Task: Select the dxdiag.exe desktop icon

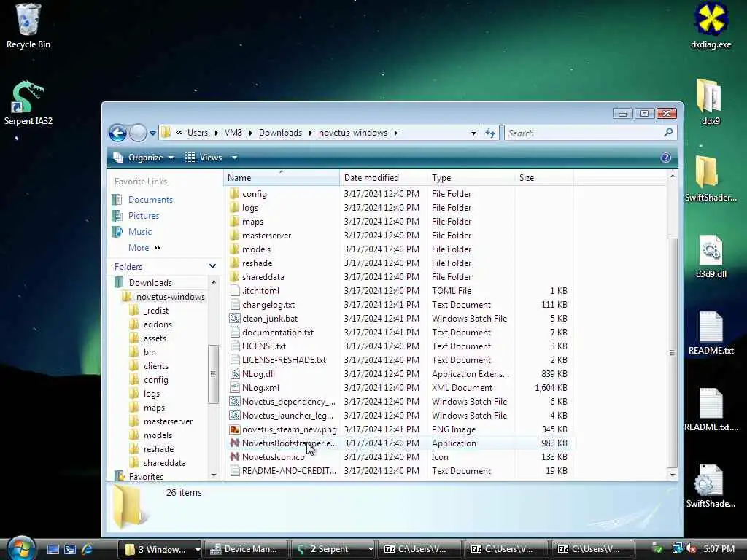Action: 711,26
